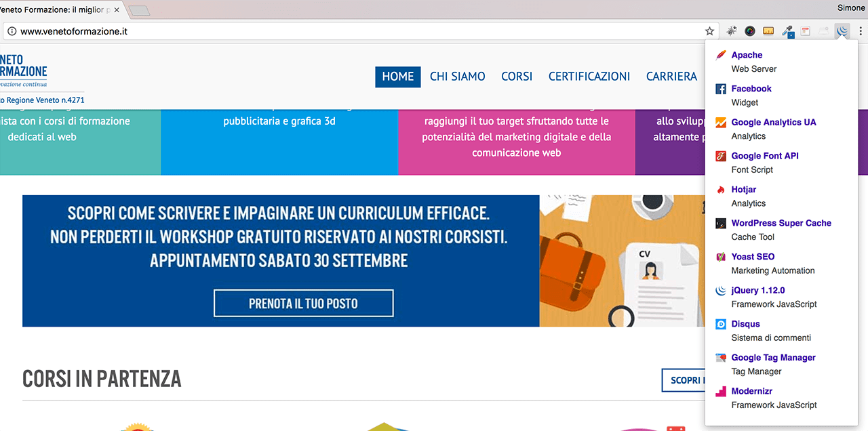Click 'CORSI IN PARTENZA' heading

coord(102,379)
